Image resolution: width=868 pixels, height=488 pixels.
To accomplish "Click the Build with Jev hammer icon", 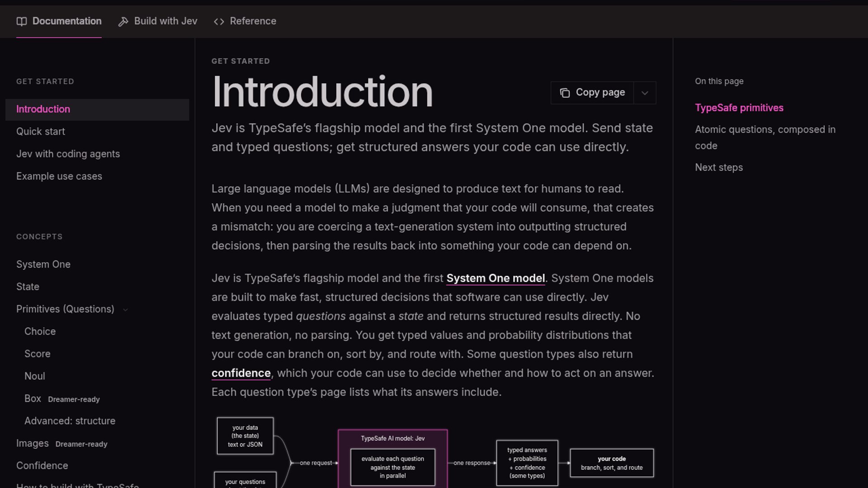I will click(x=123, y=21).
